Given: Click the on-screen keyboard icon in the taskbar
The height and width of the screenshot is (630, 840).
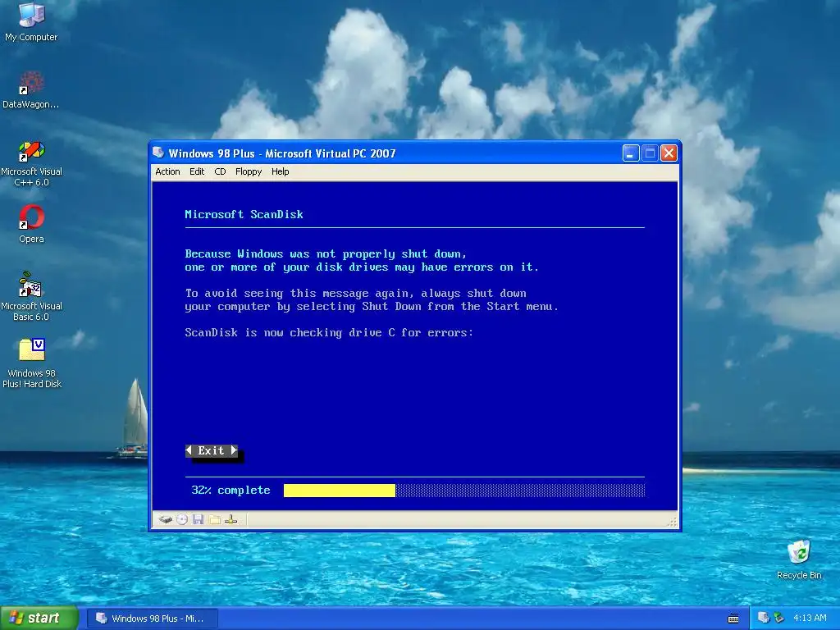Looking at the screenshot, I should point(733,619).
